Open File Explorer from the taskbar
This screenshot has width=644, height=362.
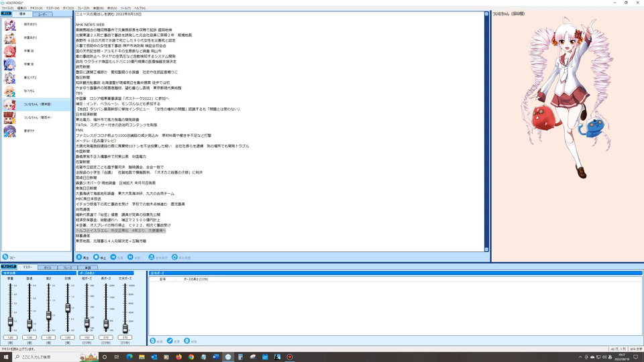pyautogui.click(x=142, y=357)
